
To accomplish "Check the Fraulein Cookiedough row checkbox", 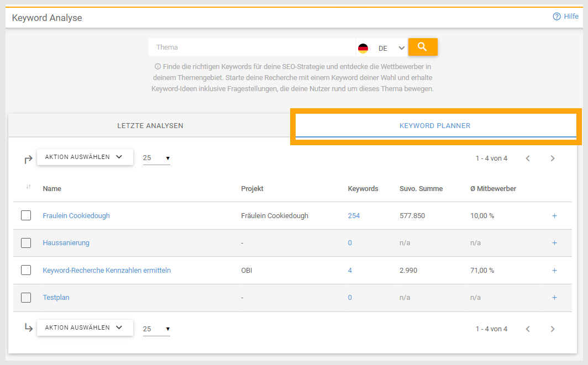I will point(26,215).
